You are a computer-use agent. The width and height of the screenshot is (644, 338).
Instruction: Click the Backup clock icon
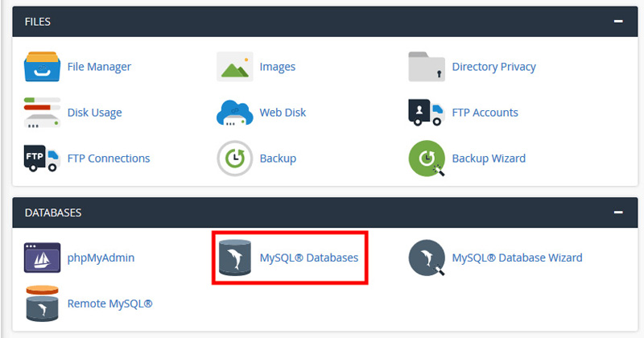point(234,158)
